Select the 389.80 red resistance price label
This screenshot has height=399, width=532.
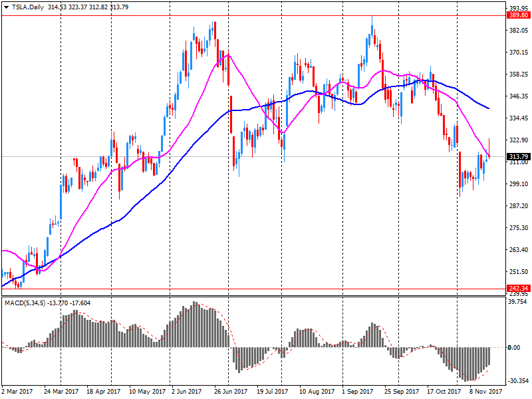[518, 15]
